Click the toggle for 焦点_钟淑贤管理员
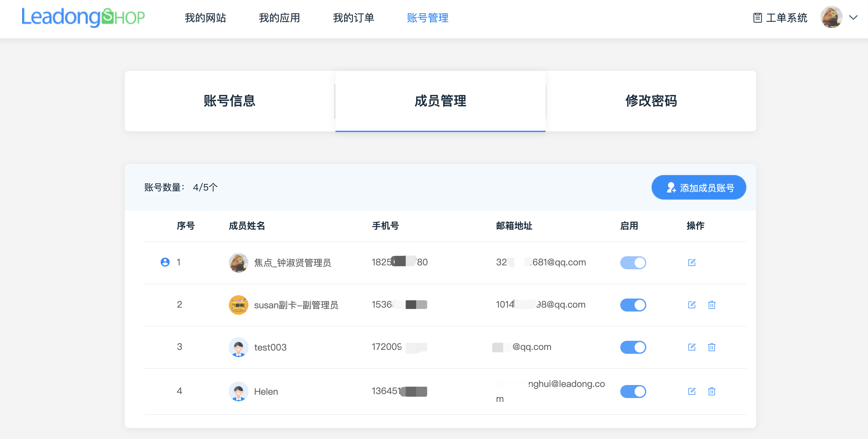Screen dimensions: 868x439 (633, 262)
